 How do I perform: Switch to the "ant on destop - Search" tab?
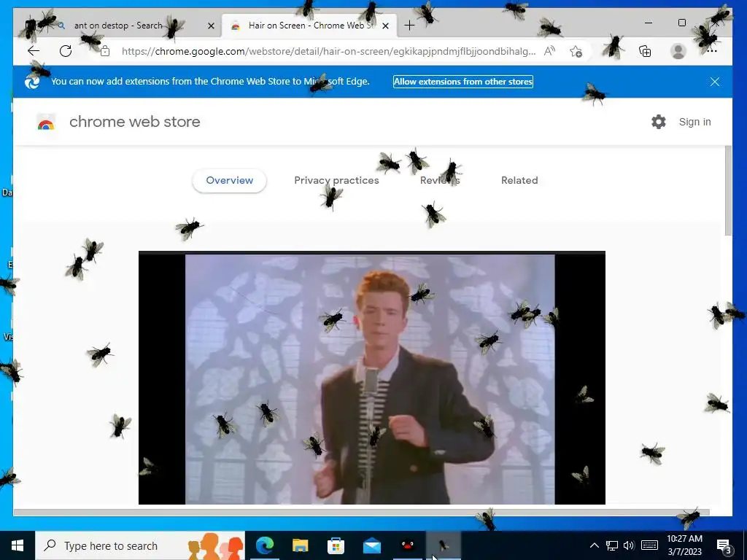click(x=119, y=26)
